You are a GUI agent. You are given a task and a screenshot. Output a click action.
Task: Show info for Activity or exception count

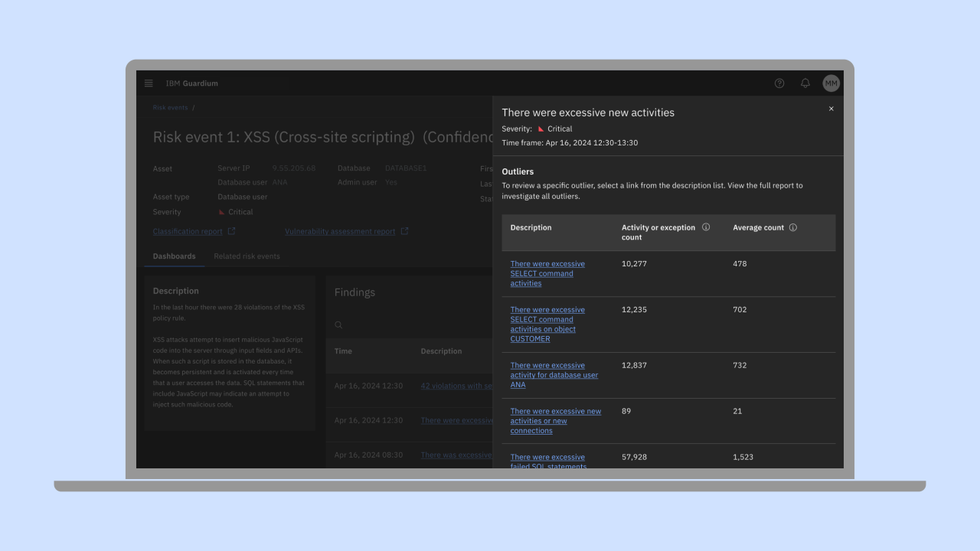(706, 227)
